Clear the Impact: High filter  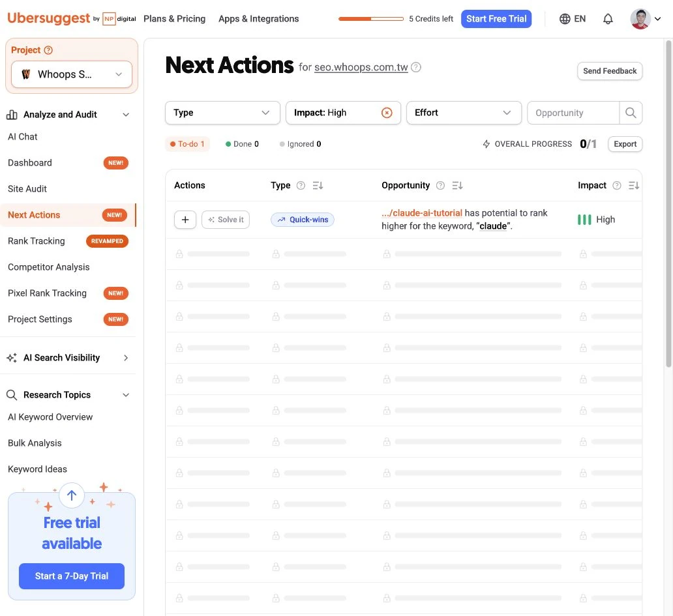tap(387, 113)
